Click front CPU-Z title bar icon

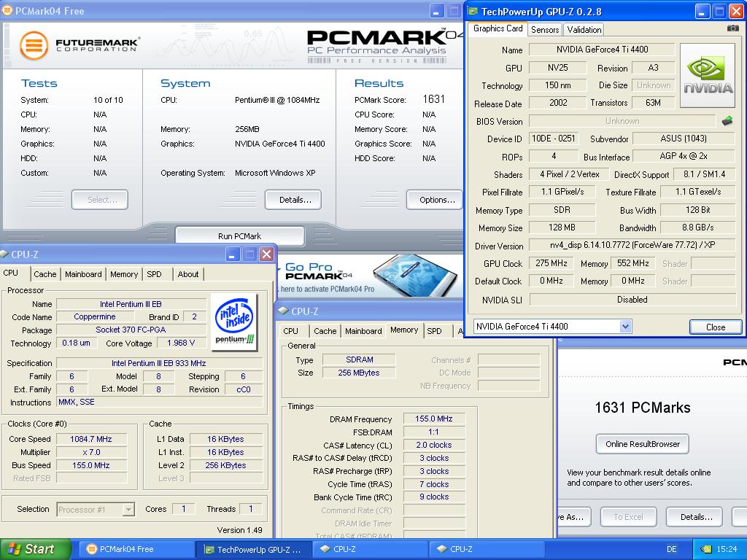point(4,254)
